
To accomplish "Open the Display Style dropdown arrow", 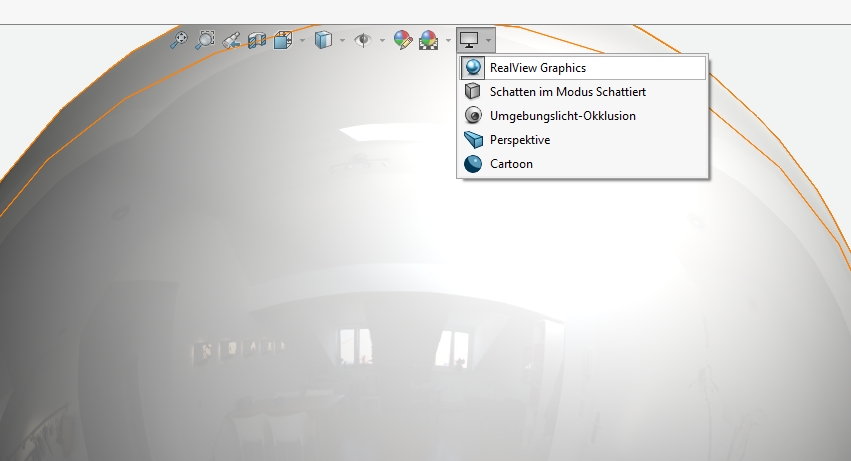I will point(342,40).
